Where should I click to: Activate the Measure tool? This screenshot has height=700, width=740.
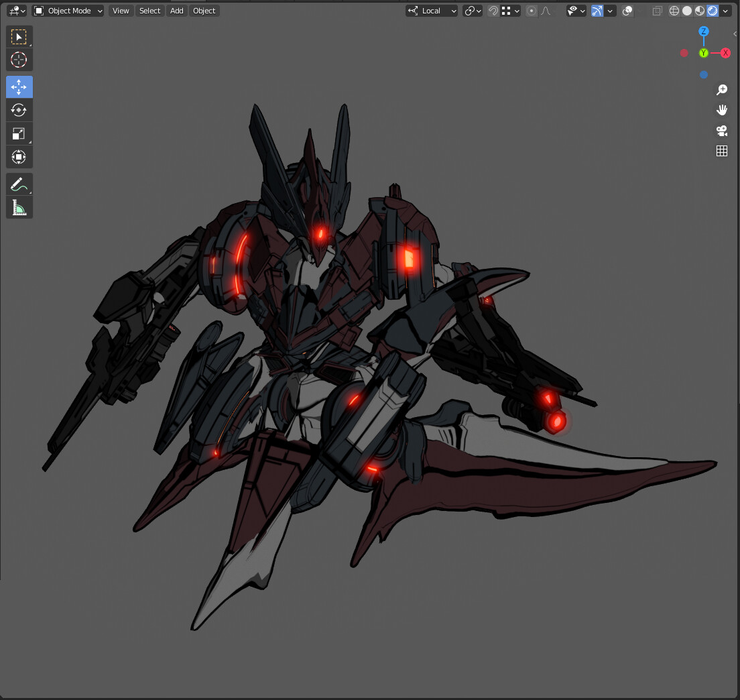19,207
